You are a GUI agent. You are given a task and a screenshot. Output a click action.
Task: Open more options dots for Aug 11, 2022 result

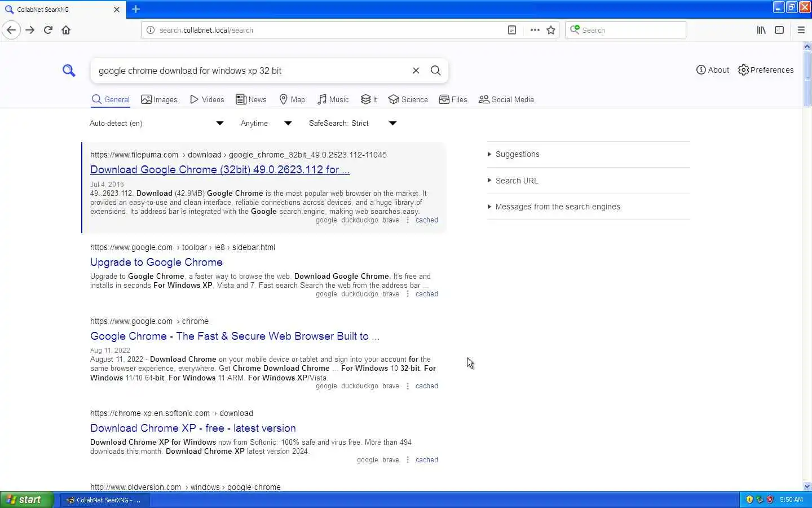(407, 386)
